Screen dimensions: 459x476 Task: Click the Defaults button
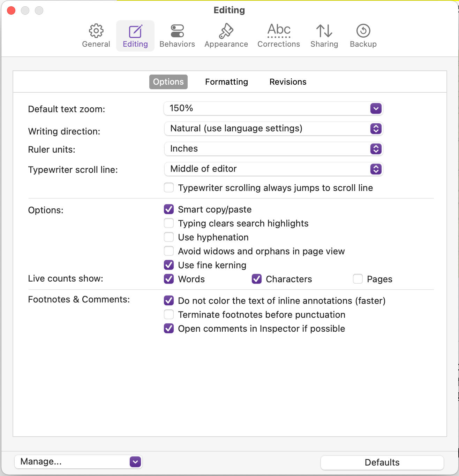pos(382,462)
